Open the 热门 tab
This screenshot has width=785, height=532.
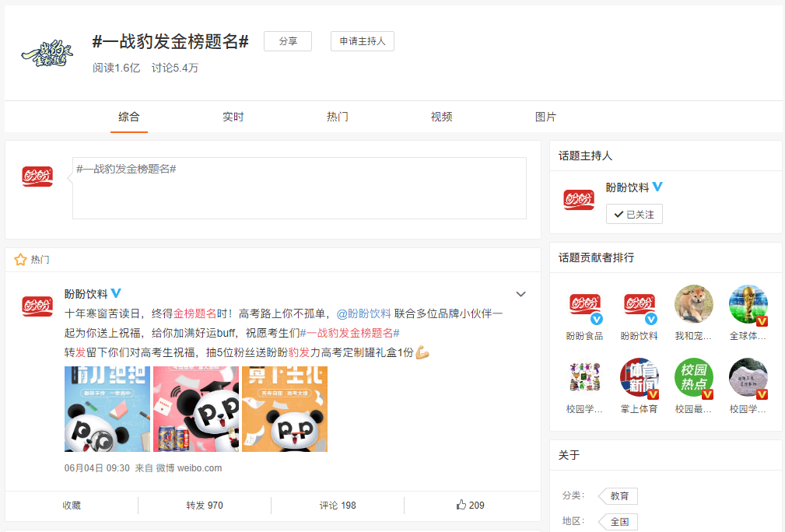(x=338, y=117)
